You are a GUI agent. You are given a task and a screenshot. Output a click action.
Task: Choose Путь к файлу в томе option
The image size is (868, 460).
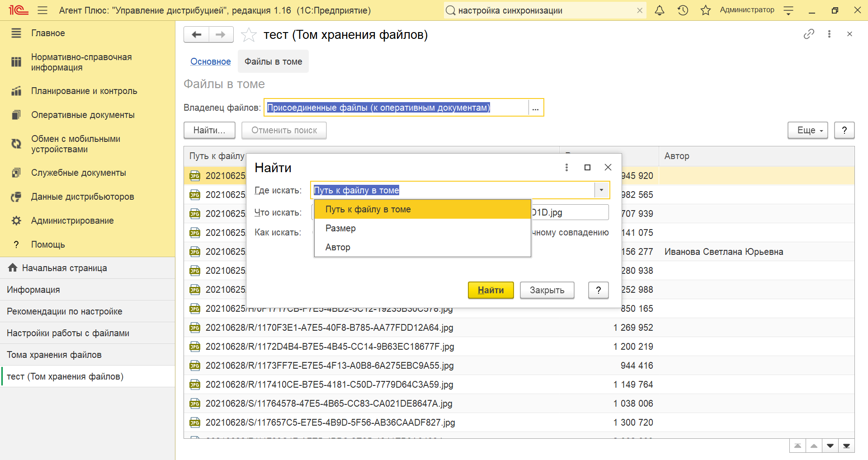[x=422, y=209]
